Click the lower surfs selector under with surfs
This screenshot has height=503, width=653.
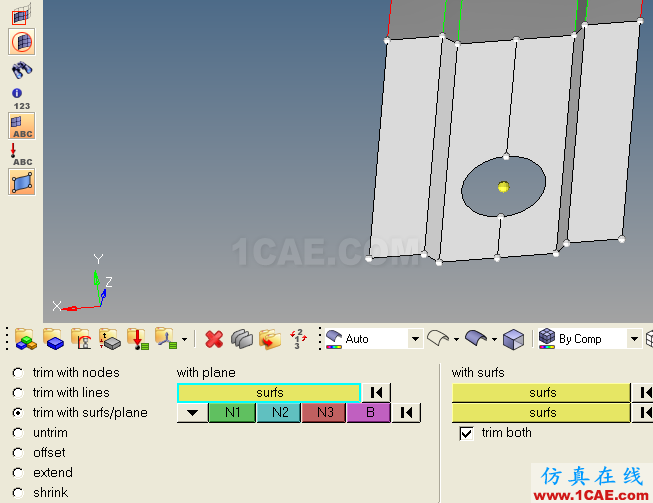(x=541, y=413)
